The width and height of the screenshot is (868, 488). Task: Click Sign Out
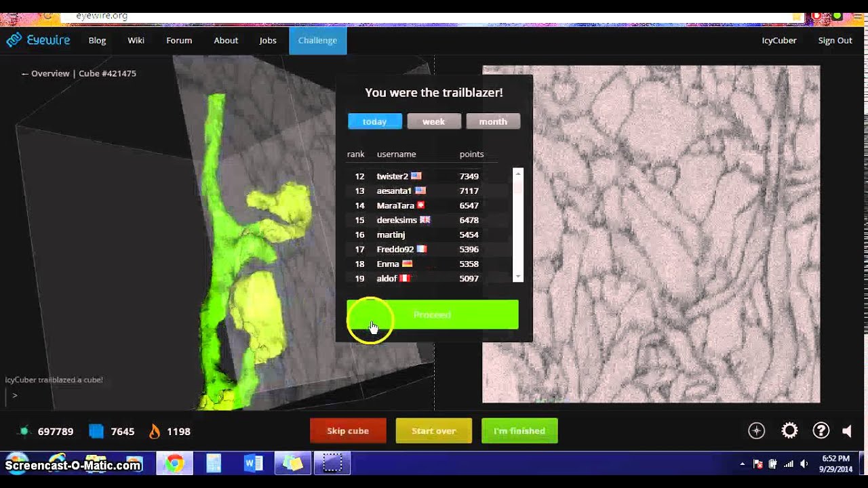[835, 41]
